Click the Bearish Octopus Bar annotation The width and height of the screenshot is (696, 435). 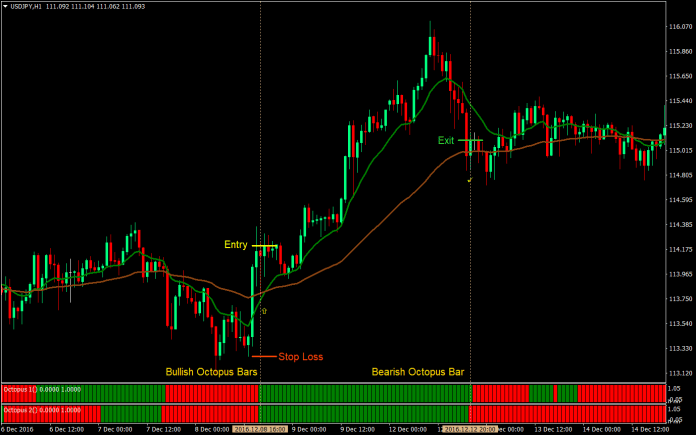point(418,372)
